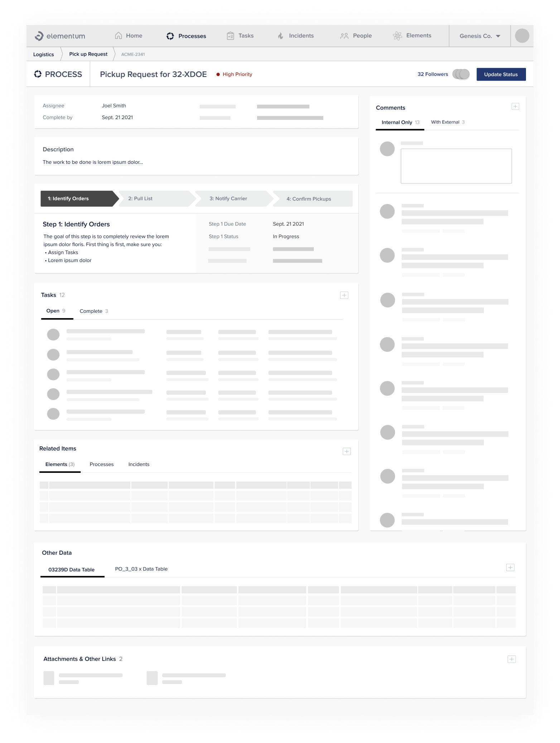Click Step 1 Due Date Sept. 21 2021
Viewport: 560px width, 743px height.
(288, 224)
